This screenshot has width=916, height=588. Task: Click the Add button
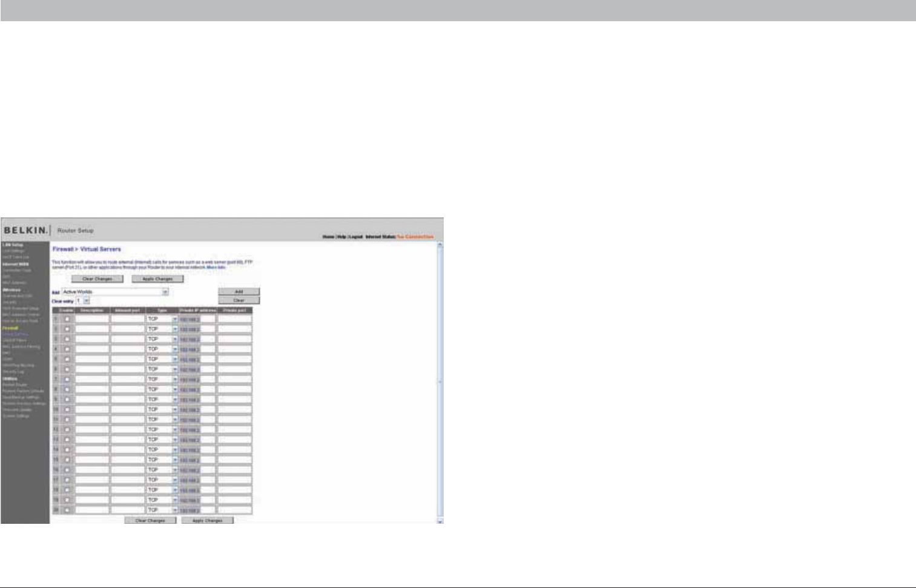pyautogui.click(x=239, y=292)
